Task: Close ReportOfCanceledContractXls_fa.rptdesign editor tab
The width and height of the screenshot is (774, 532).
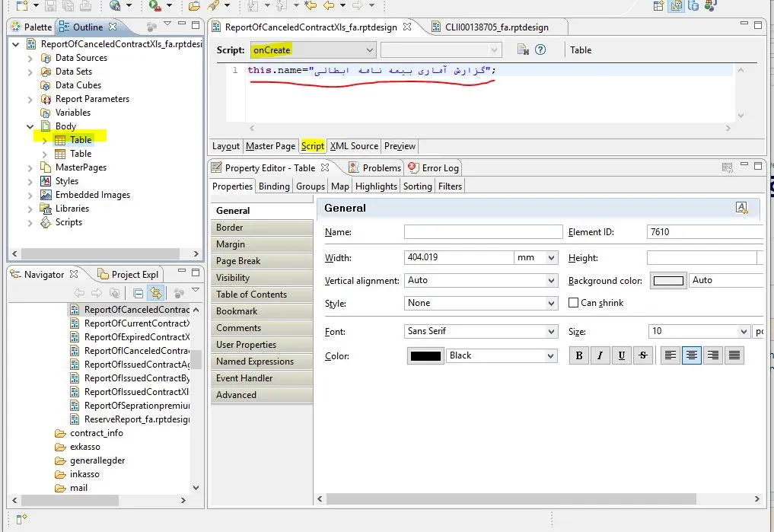Action: tap(407, 27)
